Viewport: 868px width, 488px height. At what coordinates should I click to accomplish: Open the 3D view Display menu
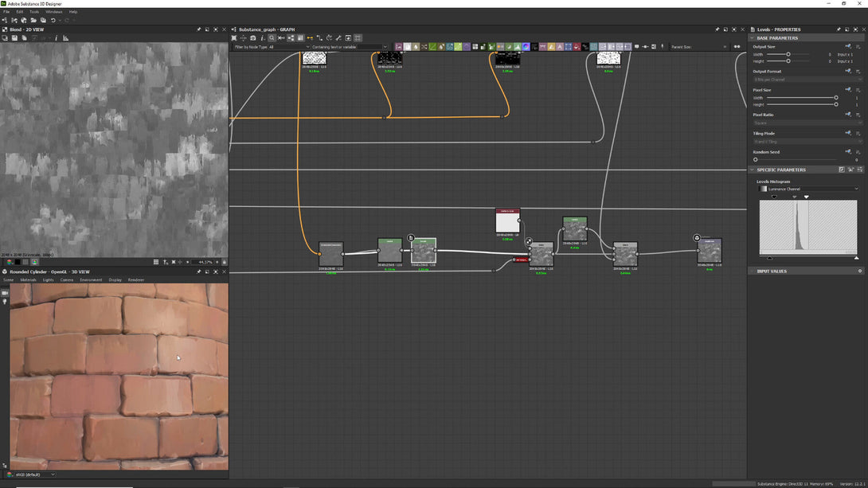tap(115, 280)
